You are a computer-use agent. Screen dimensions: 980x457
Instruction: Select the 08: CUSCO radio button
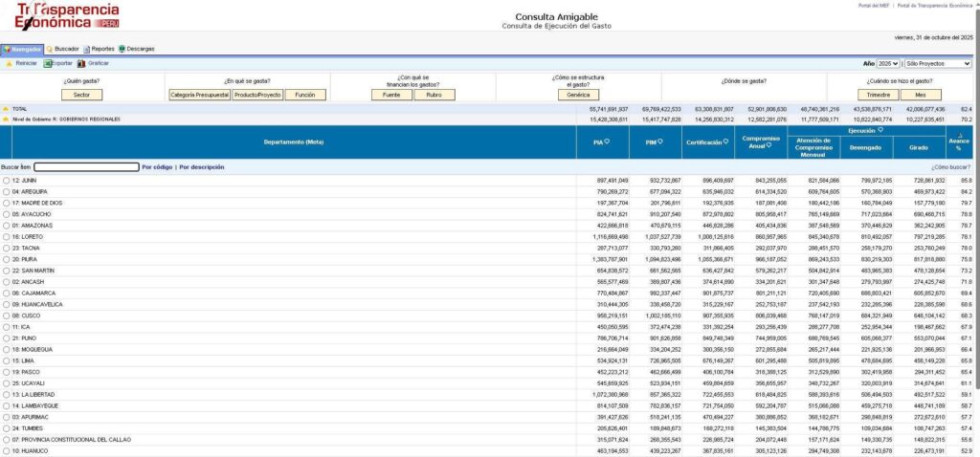tap(7, 316)
